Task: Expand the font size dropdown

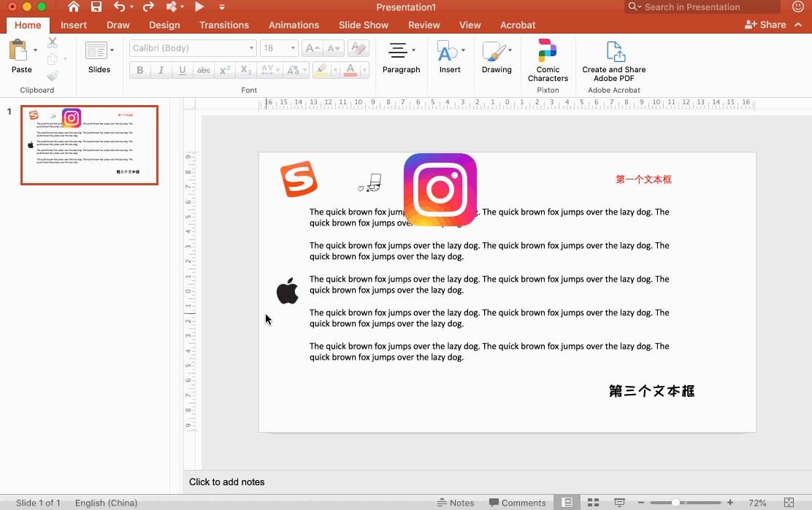Action: coord(293,48)
